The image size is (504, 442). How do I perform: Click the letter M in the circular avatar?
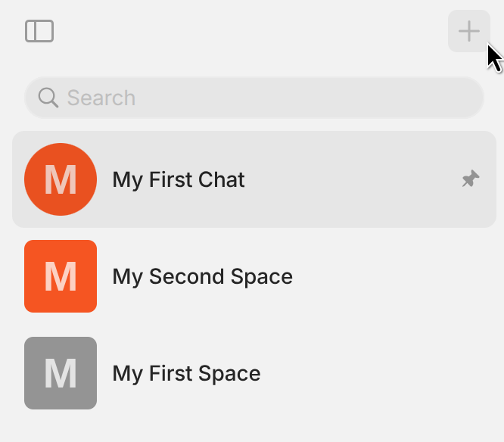point(61,180)
